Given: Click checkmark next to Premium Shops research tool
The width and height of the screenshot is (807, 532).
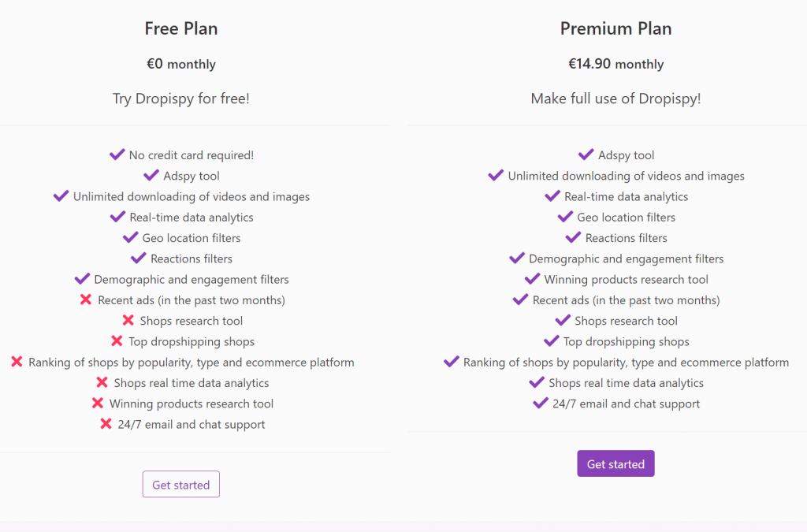Looking at the screenshot, I should tap(563, 320).
